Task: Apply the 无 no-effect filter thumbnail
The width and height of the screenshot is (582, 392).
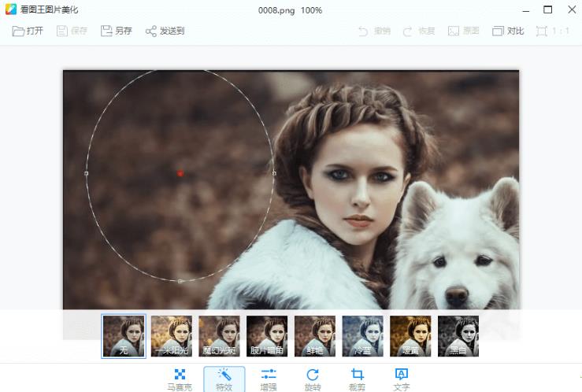Action: coord(124,336)
